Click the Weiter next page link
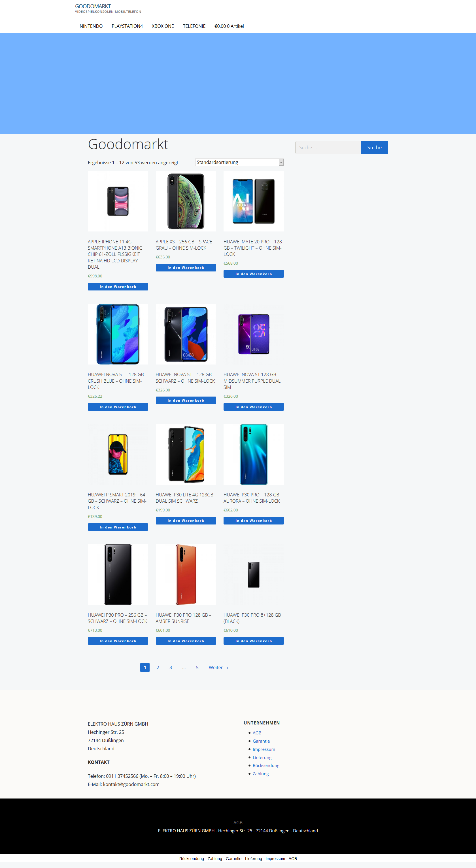The height and width of the screenshot is (868, 476). click(x=218, y=667)
